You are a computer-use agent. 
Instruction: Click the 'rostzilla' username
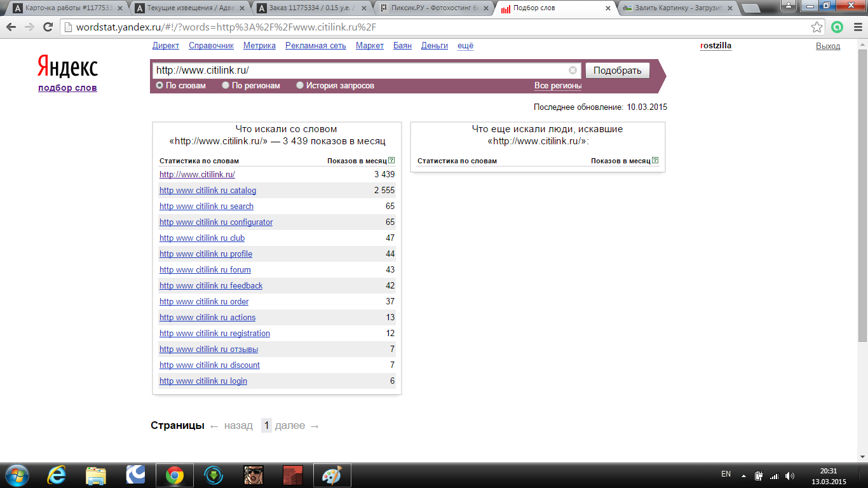pyautogui.click(x=715, y=46)
